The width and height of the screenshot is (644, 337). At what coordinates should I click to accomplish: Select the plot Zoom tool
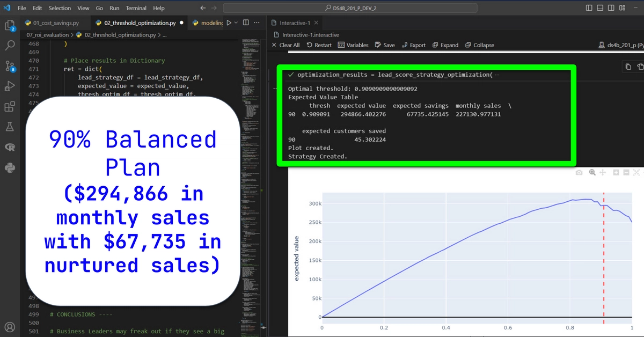tap(592, 172)
